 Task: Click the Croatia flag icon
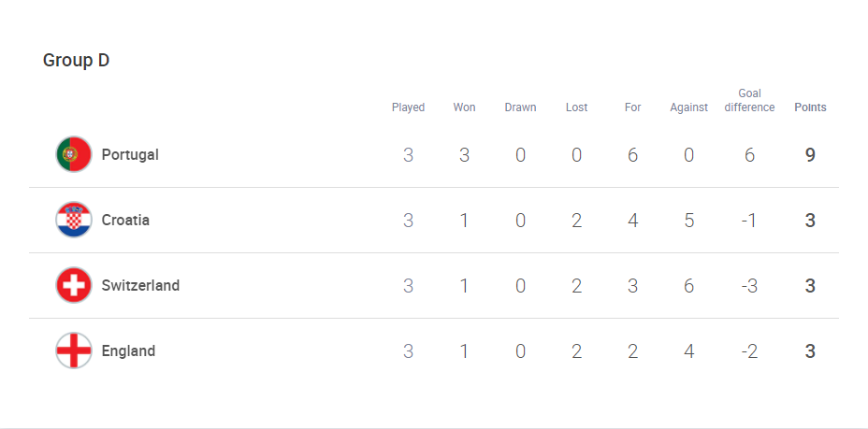[74, 220]
